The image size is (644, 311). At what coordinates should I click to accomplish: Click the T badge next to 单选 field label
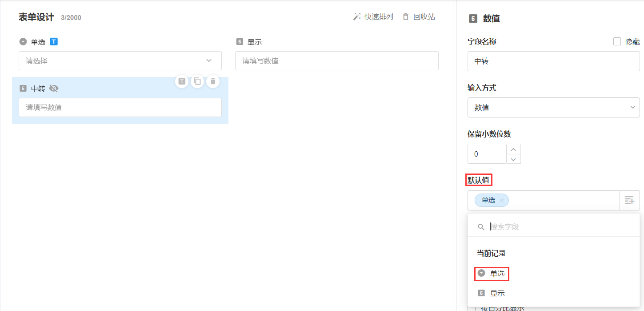(53, 41)
